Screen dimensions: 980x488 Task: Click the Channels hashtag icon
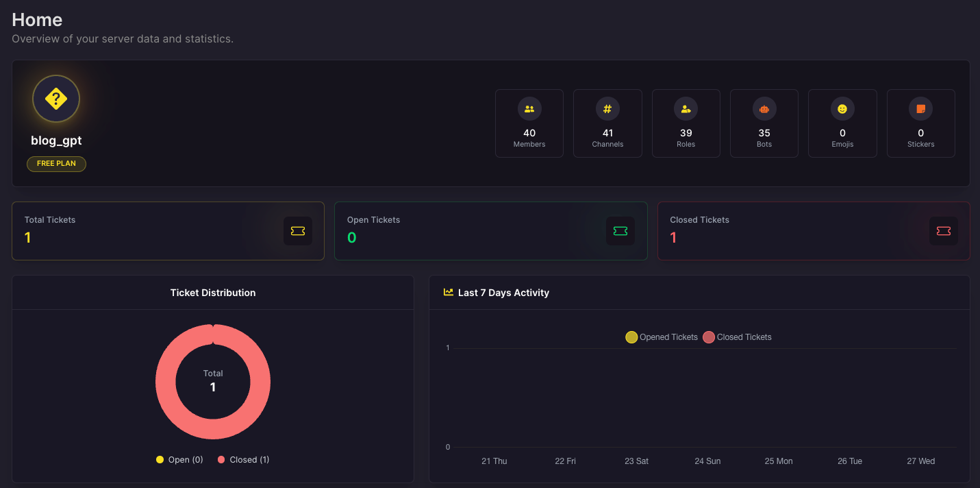tap(607, 108)
